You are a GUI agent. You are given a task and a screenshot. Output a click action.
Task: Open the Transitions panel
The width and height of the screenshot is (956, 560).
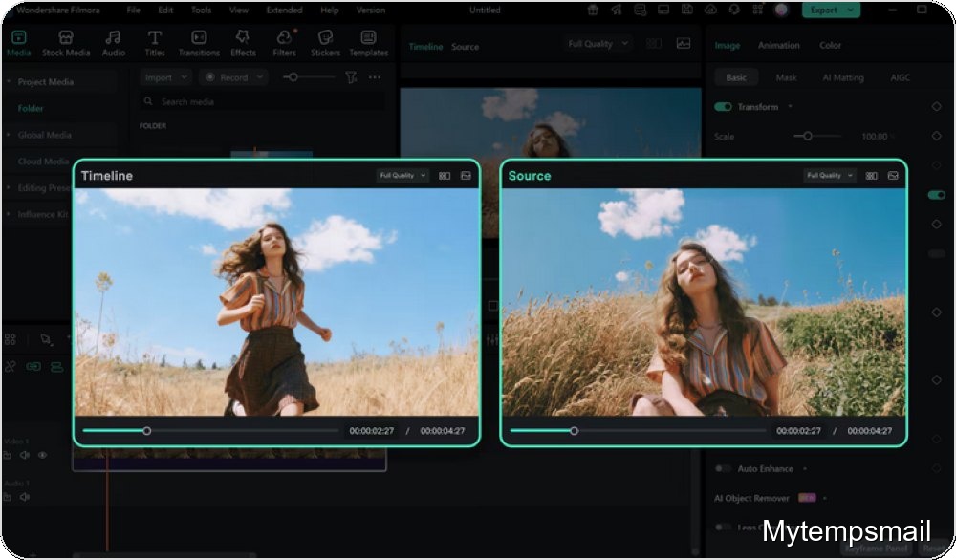pos(199,45)
